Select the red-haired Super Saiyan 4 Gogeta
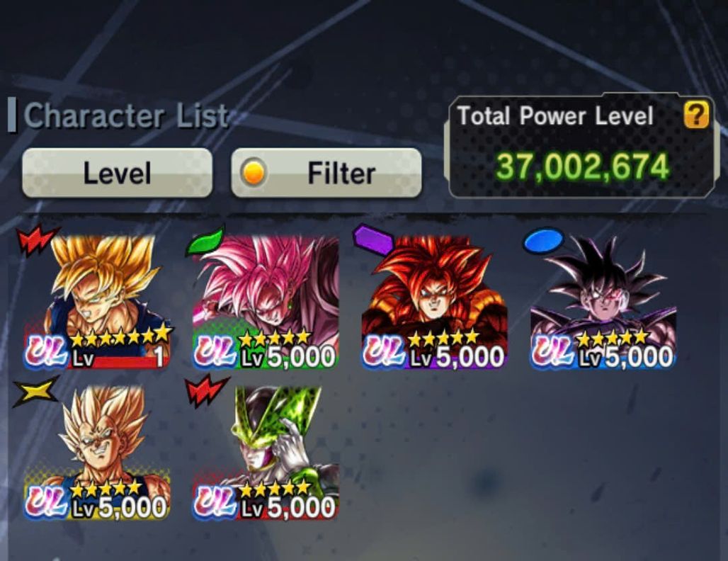Viewport: 728px width, 561px height. pyautogui.click(x=435, y=302)
